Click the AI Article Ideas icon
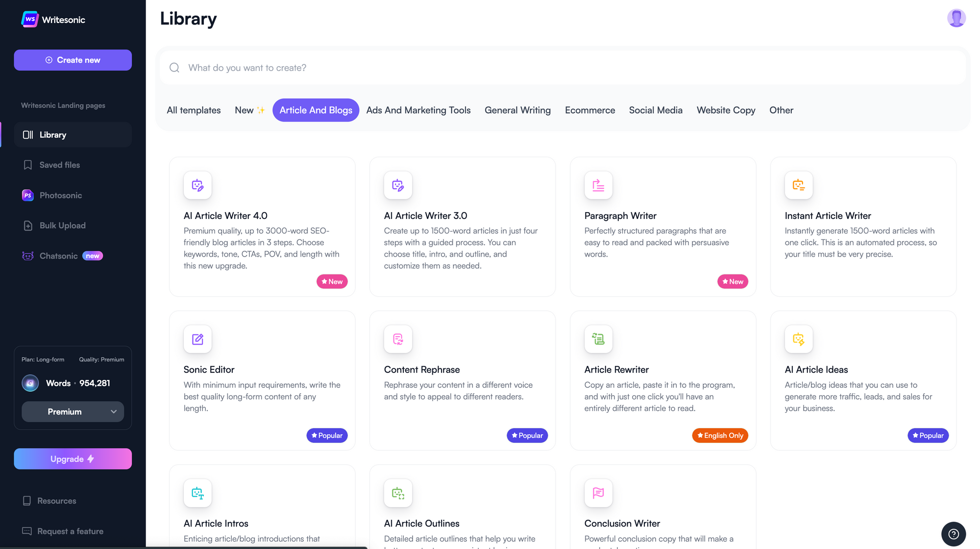 click(798, 339)
